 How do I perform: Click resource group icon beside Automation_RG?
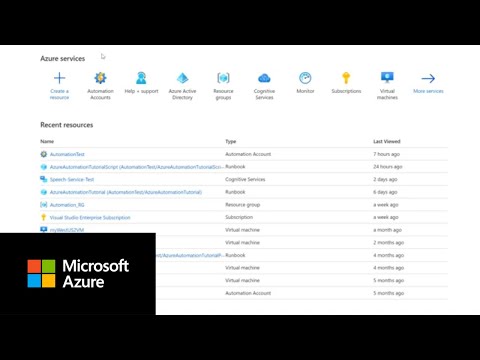click(x=44, y=205)
